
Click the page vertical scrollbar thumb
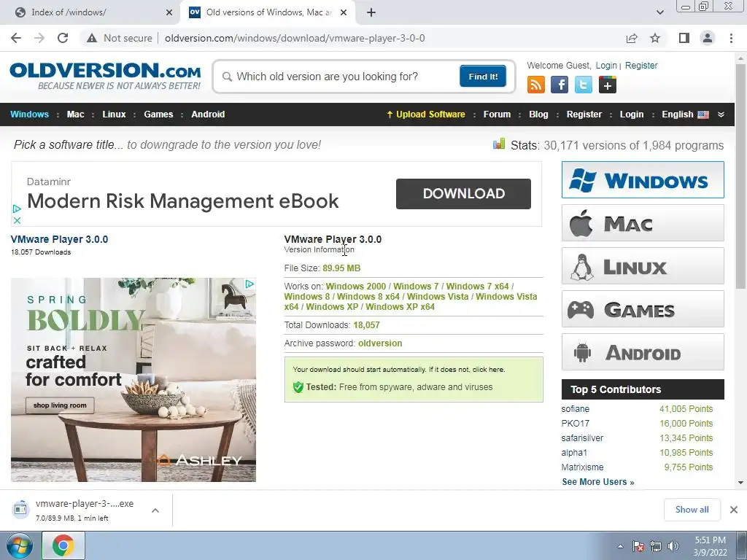[741, 176]
